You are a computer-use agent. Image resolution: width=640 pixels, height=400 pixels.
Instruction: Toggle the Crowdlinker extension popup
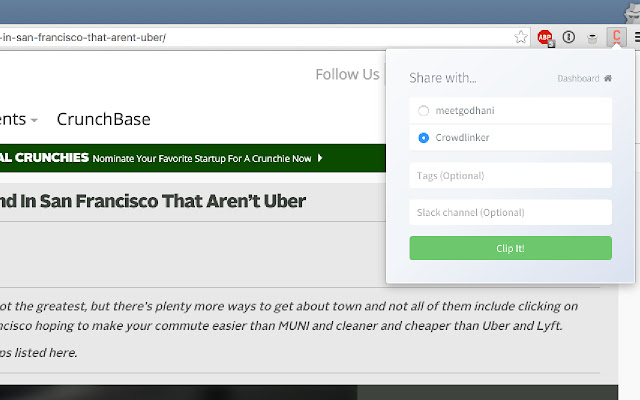click(x=617, y=38)
